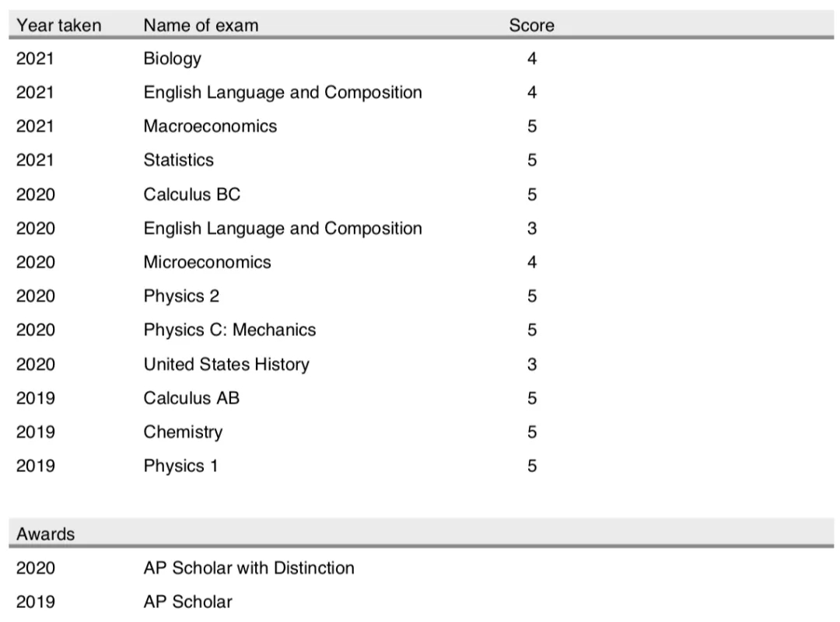The height and width of the screenshot is (622, 840).
Task: Click the 2019 AP Scholar award
Action: [188, 602]
